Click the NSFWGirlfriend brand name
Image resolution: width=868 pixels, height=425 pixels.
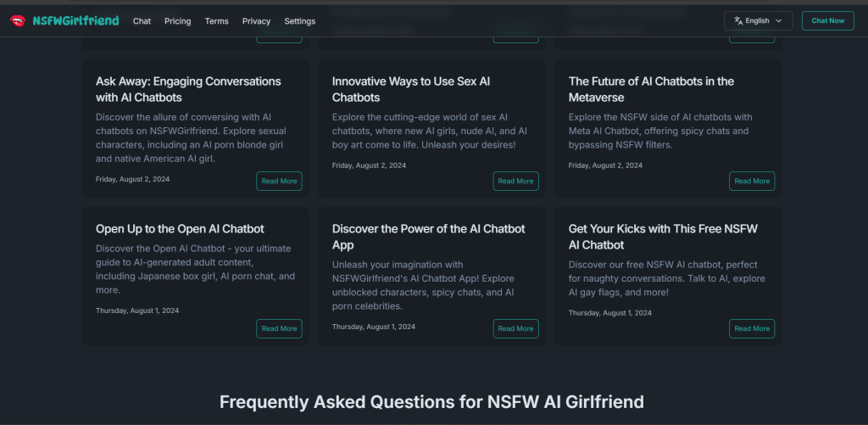[75, 20]
